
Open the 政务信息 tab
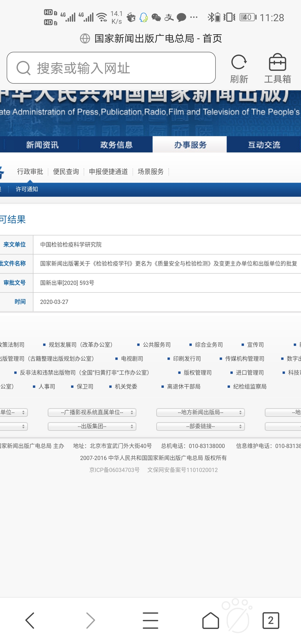[116, 145]
